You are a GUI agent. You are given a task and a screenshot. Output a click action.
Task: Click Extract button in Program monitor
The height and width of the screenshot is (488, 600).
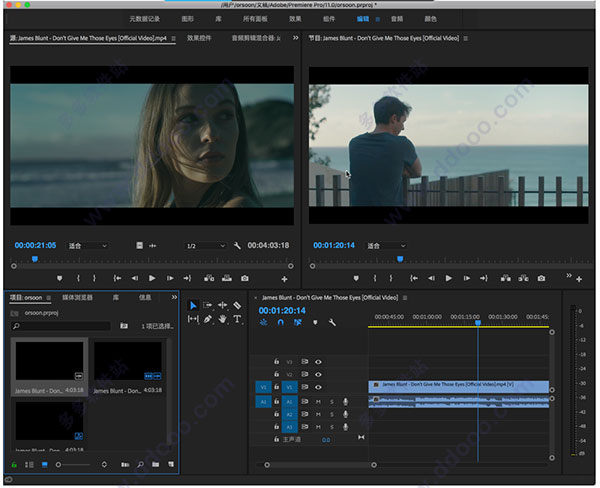tap(523, 278)
